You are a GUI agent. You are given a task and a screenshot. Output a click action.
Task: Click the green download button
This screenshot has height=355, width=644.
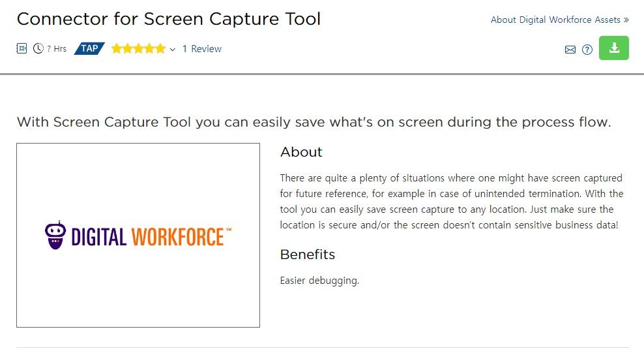click(613, 48)
